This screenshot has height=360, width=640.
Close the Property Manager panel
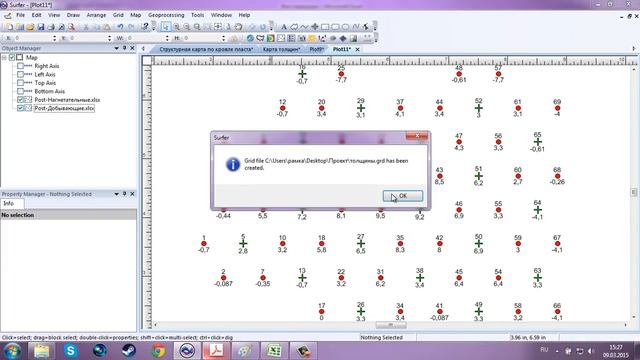pos(132,194)
